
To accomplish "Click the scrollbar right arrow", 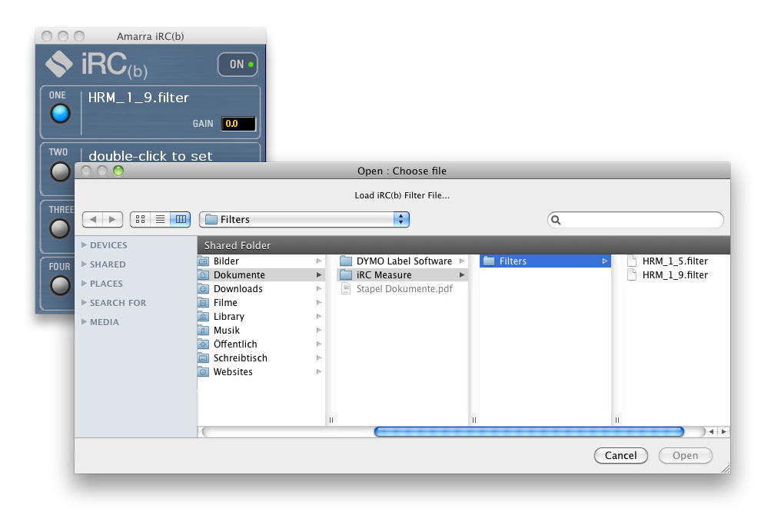I will pos(723,432).
